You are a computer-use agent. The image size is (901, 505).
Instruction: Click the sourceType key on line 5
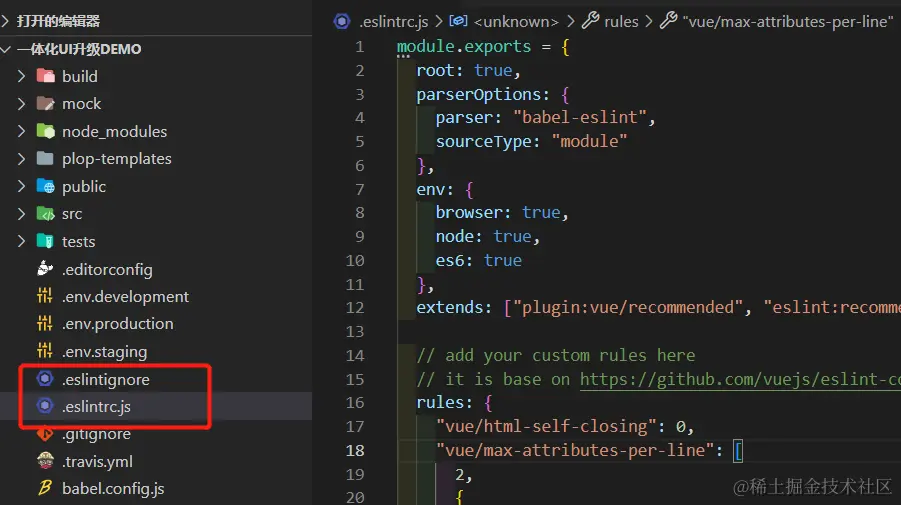(483, 141)
